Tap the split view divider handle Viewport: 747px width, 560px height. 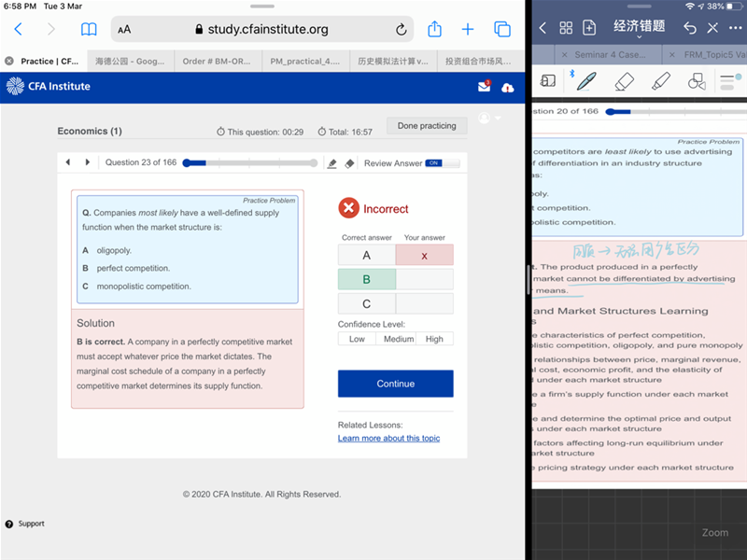point(528,280)
